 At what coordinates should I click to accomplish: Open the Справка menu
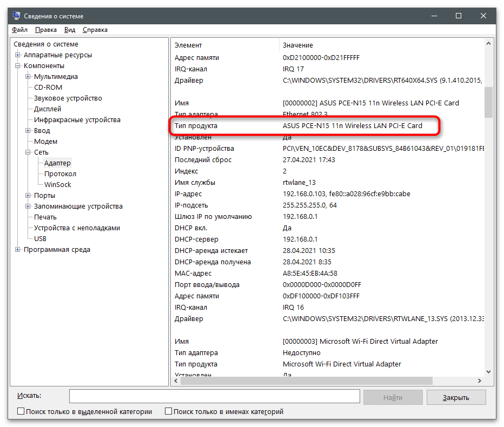[95, 30]
